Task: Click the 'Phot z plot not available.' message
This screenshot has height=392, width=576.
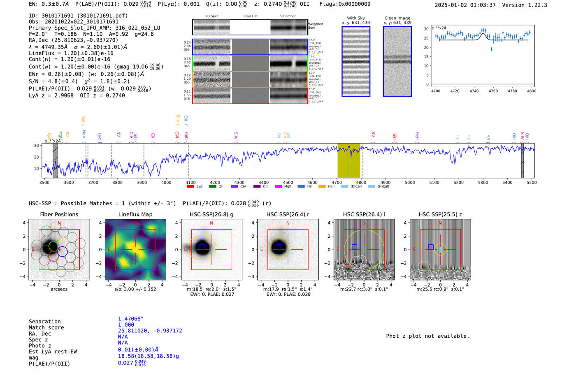Action: (x=428, y=336)
